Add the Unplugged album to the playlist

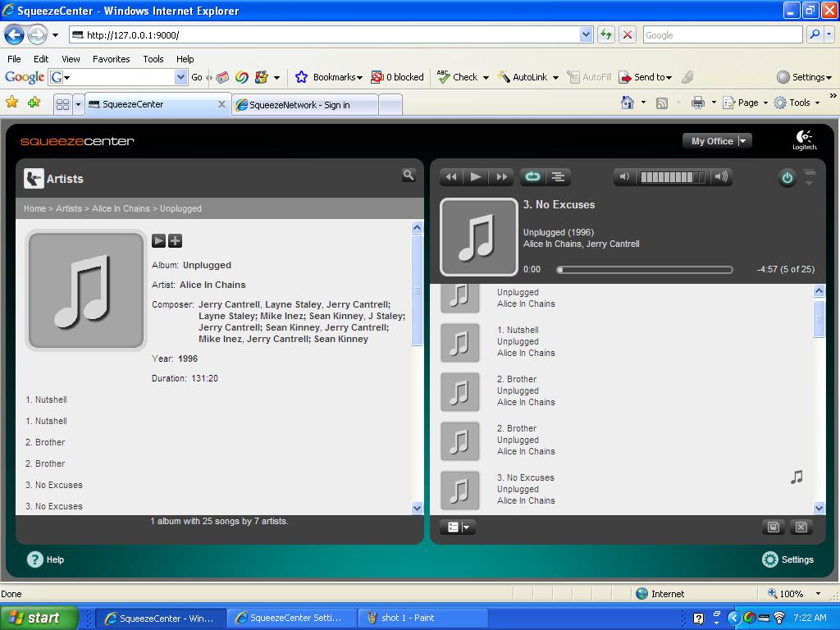(175, 240)
